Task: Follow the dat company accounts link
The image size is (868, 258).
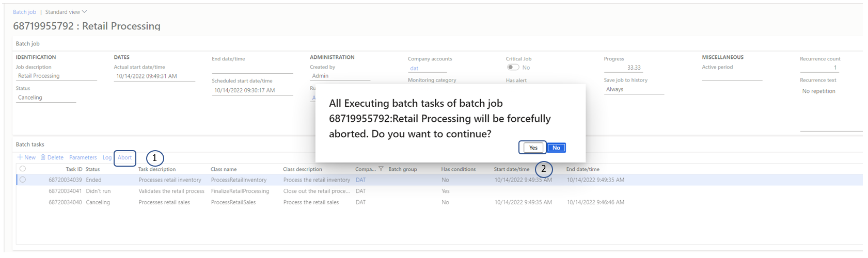Action: [x=414, y=68]
